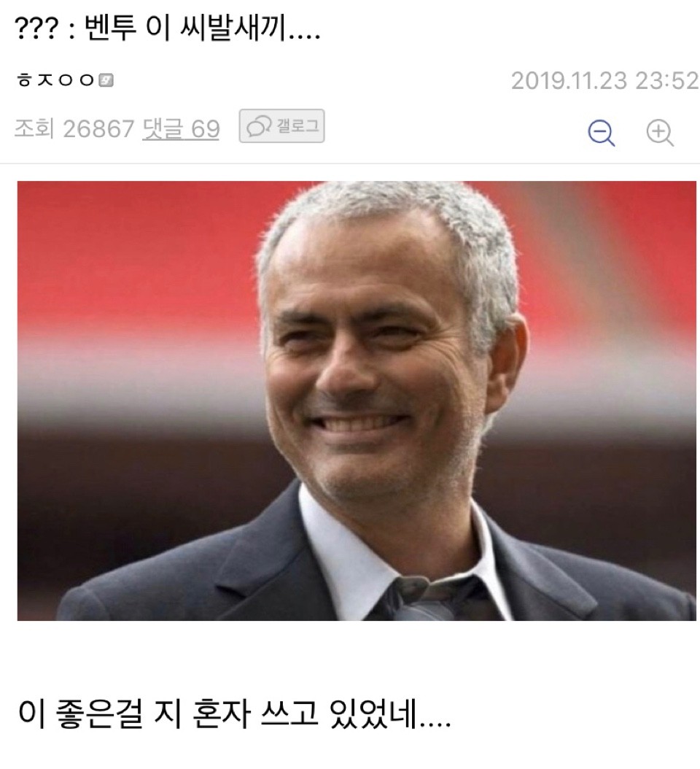Viewport: 700px width, 769px height.
Task: Click the ??? prefix of the title
Action: 36,29
